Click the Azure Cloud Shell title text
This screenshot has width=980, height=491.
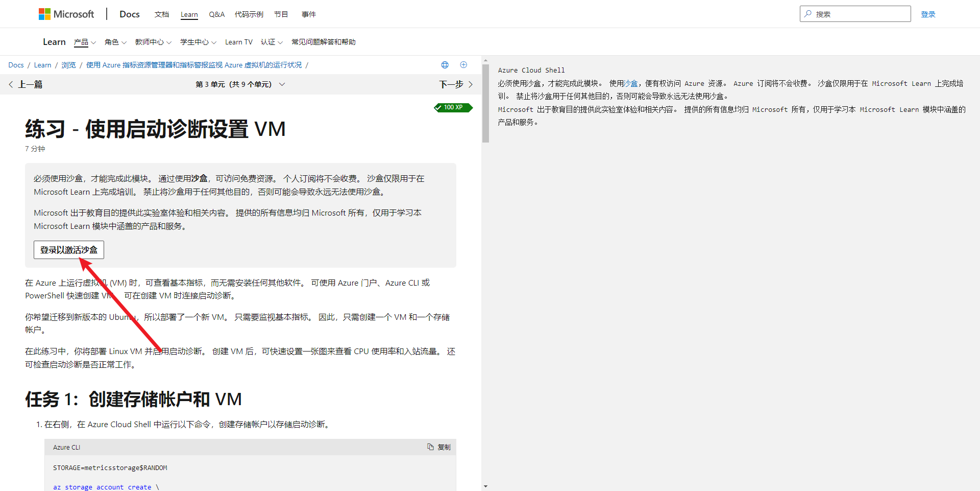tap(531, 70)
